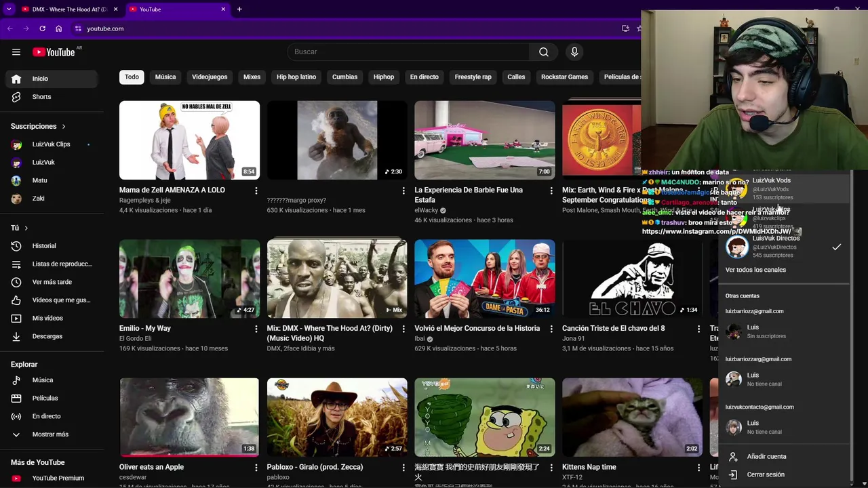Select the Cumbias filter chip

coord(344,77)
